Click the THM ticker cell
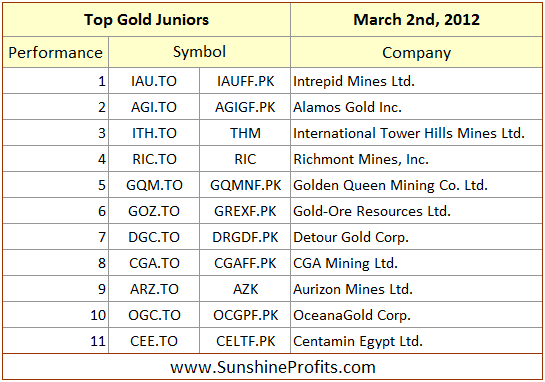 [x=245, y=133]
